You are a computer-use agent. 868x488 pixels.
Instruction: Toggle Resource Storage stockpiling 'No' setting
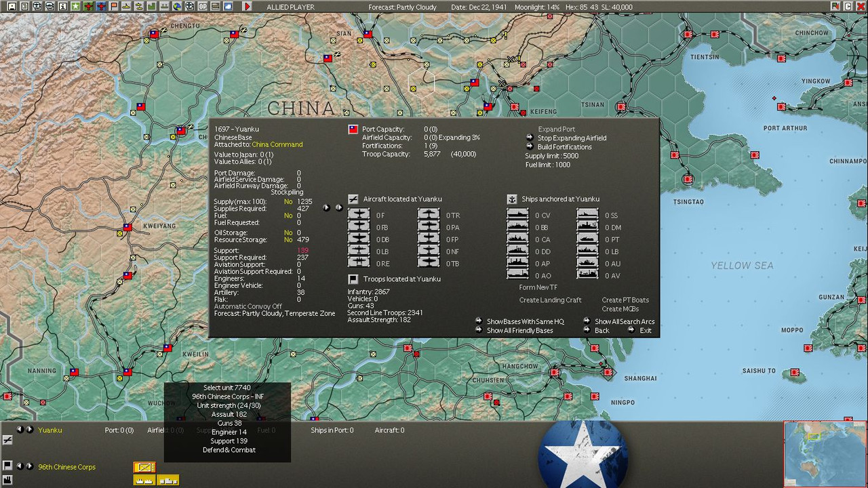288,239
